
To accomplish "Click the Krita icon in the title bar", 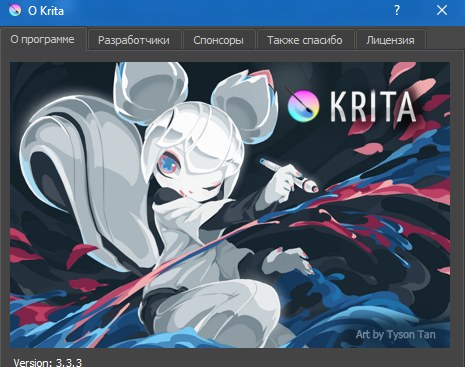I will (x=15, y=11).
